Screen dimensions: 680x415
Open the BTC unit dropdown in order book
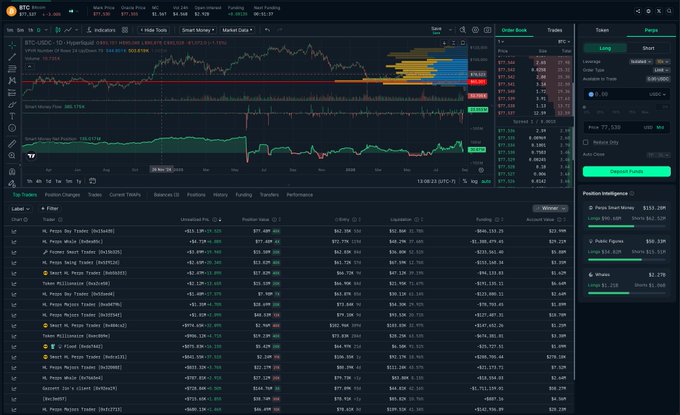(x=564, y=42)
